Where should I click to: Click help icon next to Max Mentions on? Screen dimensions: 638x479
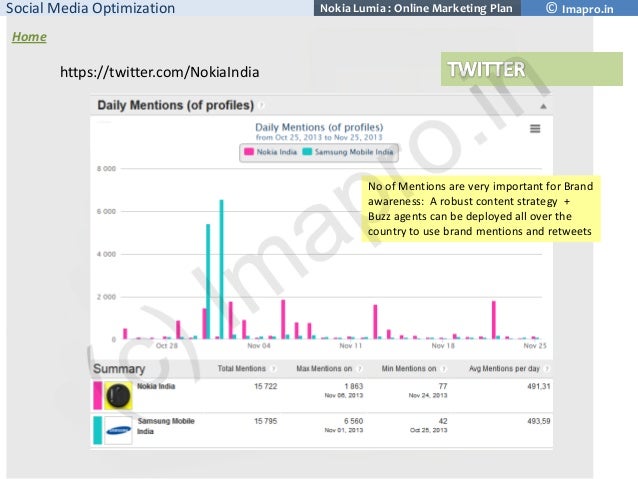coord(360,369)
